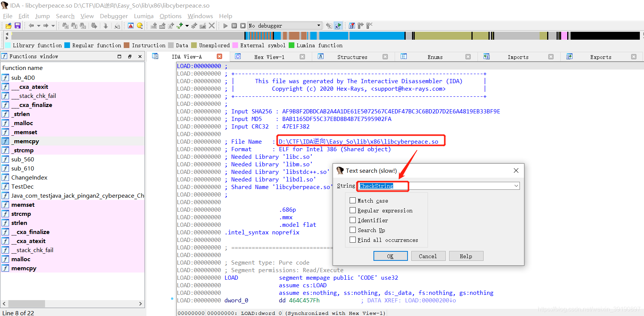Click the highlighted green-arrow C toolbar icon
The height and width of the screenshot is (316, 644).
(338, 26)
